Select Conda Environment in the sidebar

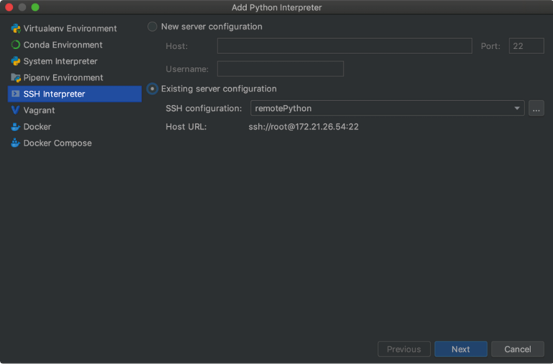pos(74,45)
